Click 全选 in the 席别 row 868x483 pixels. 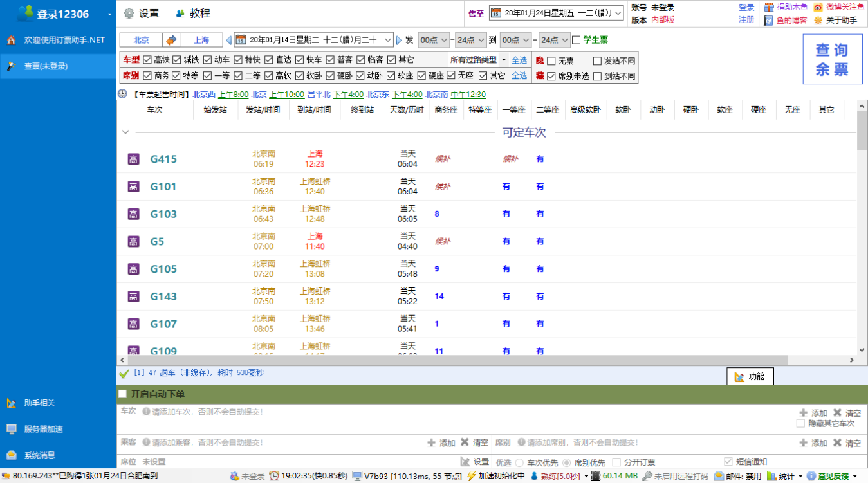[519, 75]
